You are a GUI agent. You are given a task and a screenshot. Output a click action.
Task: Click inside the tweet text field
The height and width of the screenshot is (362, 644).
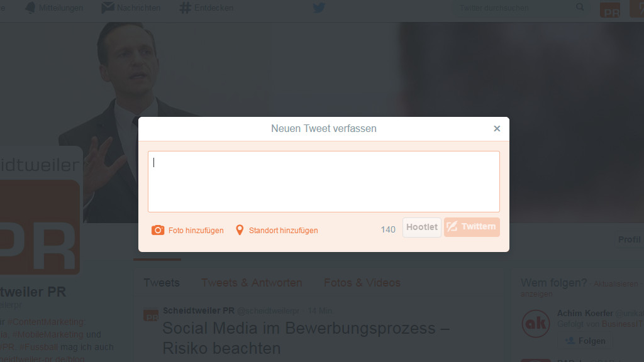(x=324, y=181)
